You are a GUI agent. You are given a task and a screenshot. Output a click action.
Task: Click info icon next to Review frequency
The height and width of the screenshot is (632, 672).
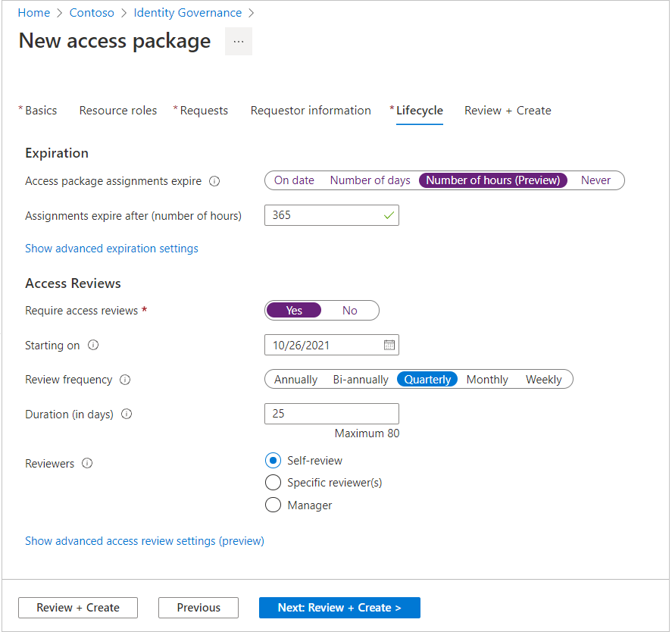tap(125, 380)
